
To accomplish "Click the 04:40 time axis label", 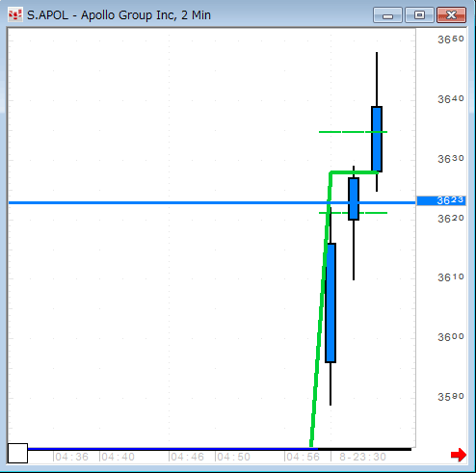I will click(x=118, y=457).
